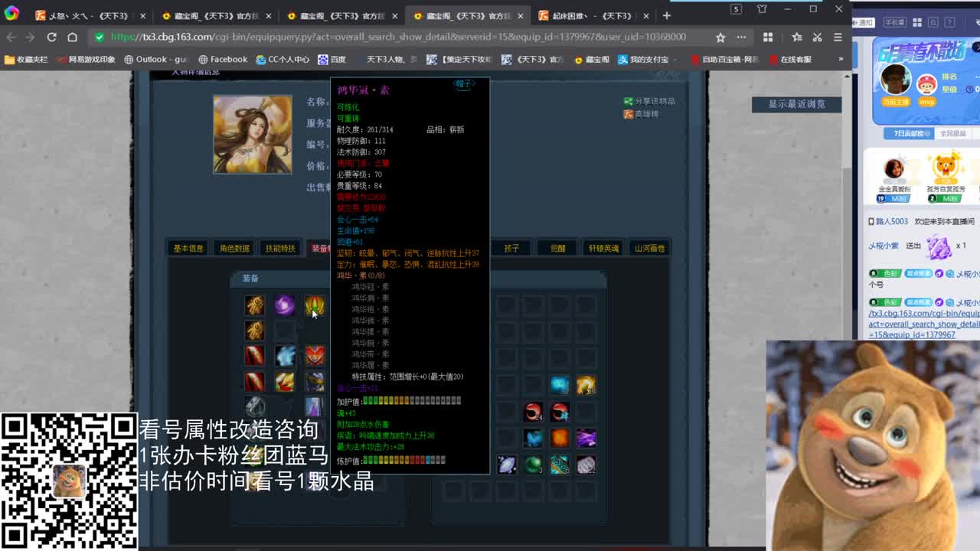
Task: Open the browser three-dot menu
Action: [x=740, y=36]
